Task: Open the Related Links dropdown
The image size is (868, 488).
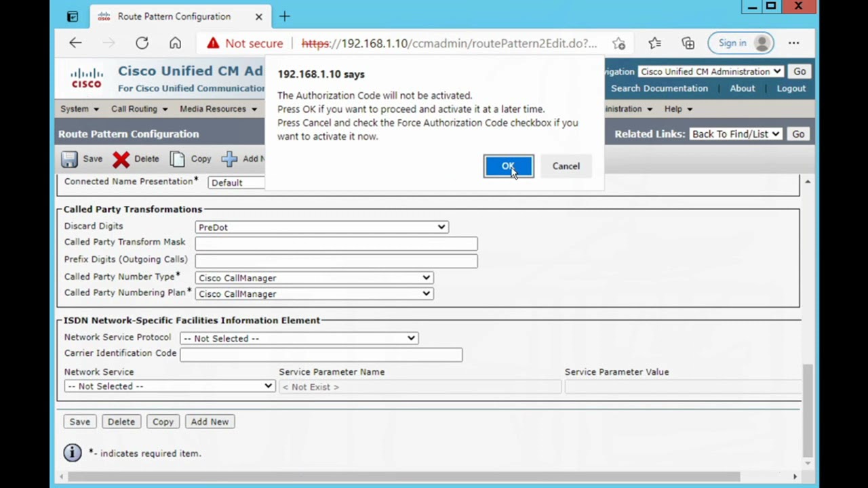Action: click(736, 134)
